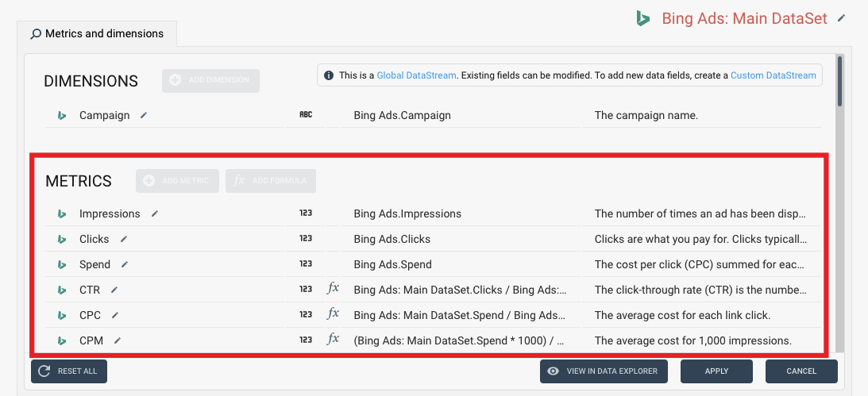
Task: Click the Bing icon in the Clicks row
Action: pyautogui.click(x=62, y=240)
